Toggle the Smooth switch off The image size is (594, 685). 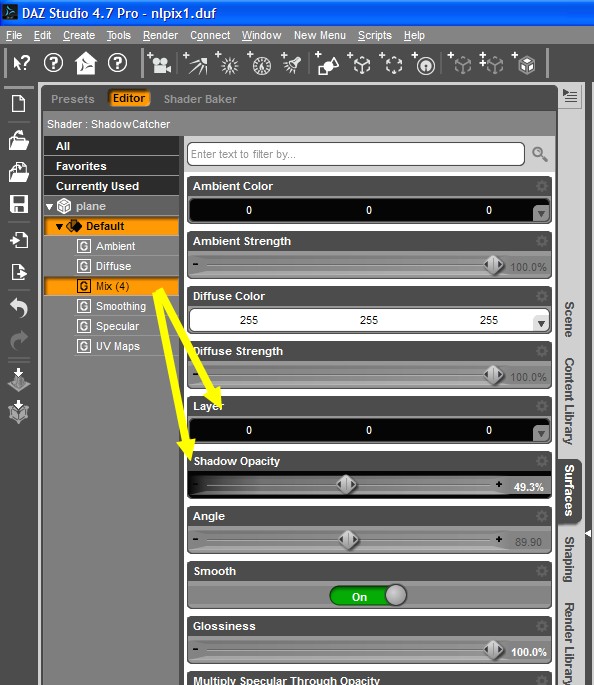tap(368, 595)
